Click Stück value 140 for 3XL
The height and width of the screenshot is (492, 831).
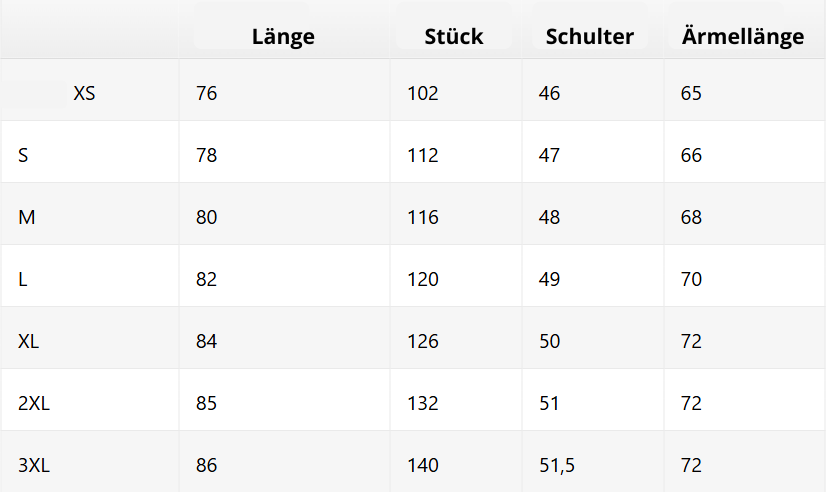[x=423, y=466]
